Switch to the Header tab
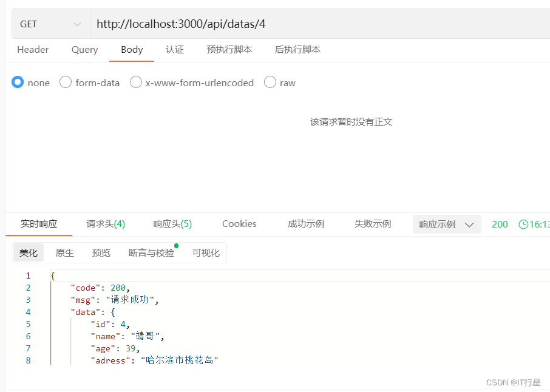Image resolution: width=550 pixels, height=392 pixels. 33,50
